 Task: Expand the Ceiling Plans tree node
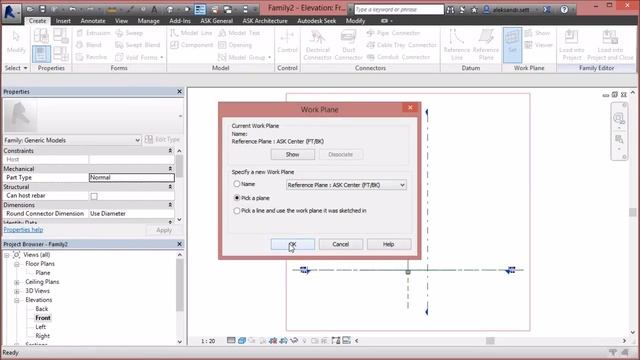click(17, 282)
